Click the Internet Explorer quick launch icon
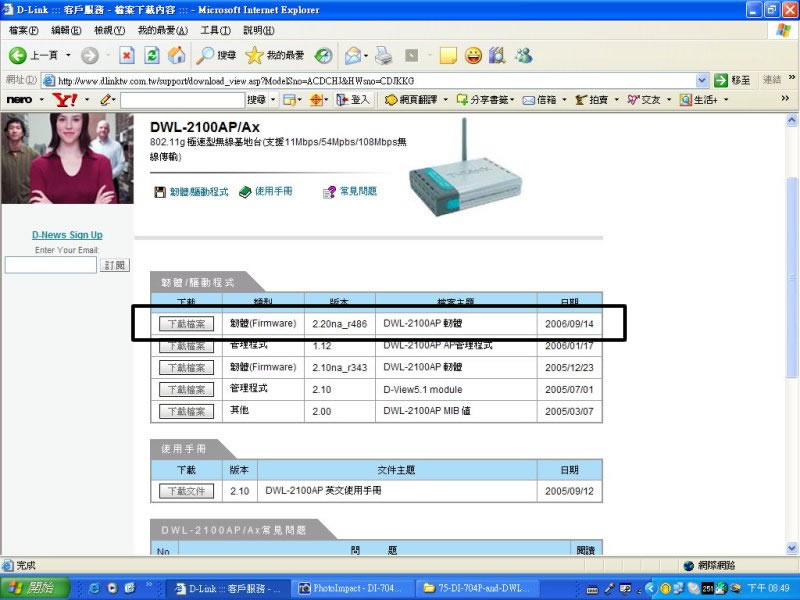800x600 pixels. (94, 588)
